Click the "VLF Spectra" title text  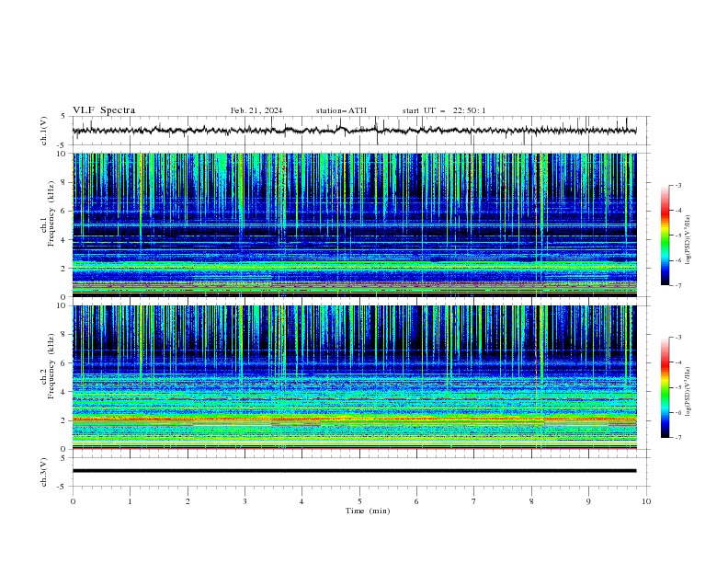[x=104, y=110]
